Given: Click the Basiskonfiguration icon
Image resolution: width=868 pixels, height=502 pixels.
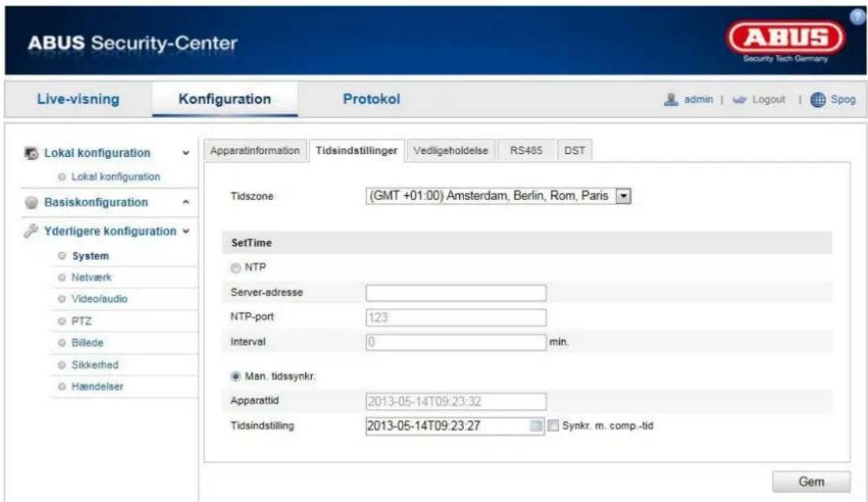Looking at the screenshot, I should coord(30,203).
